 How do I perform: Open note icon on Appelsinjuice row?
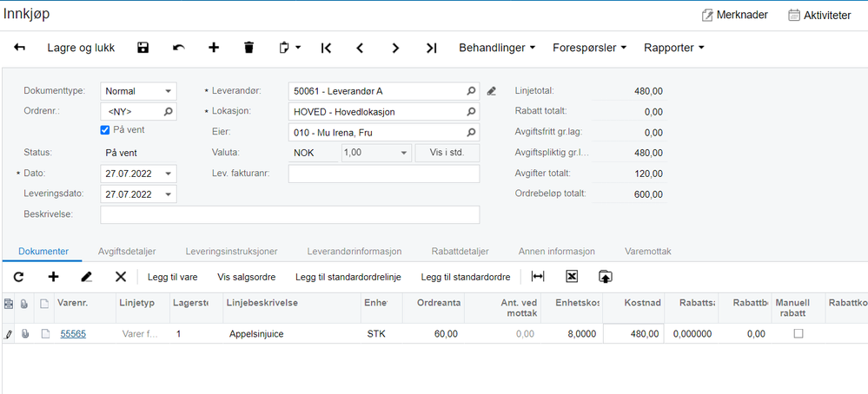pos(46,334)
